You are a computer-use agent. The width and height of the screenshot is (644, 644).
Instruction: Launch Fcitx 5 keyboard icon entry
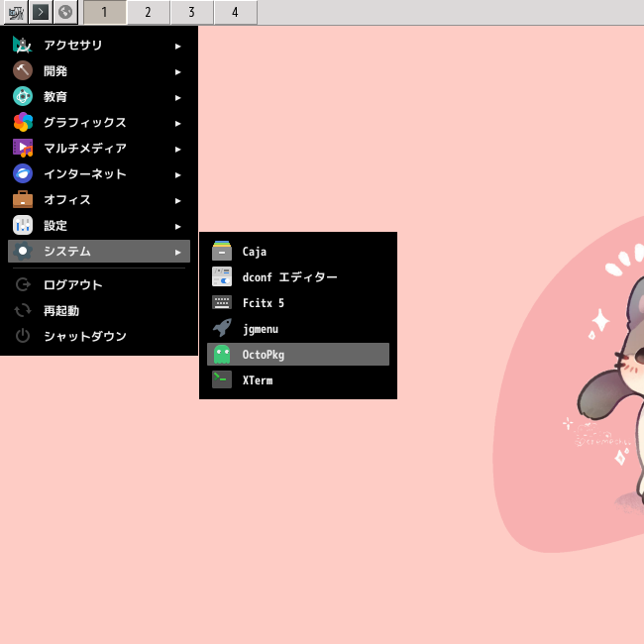click(298, 303)
